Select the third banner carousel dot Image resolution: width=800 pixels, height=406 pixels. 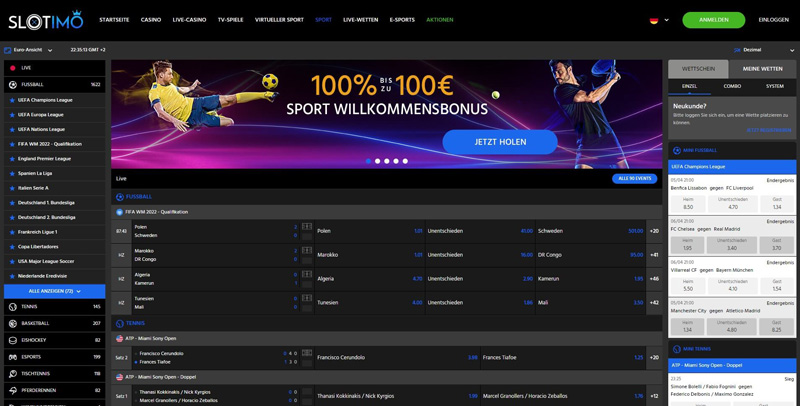pos(387,161)
